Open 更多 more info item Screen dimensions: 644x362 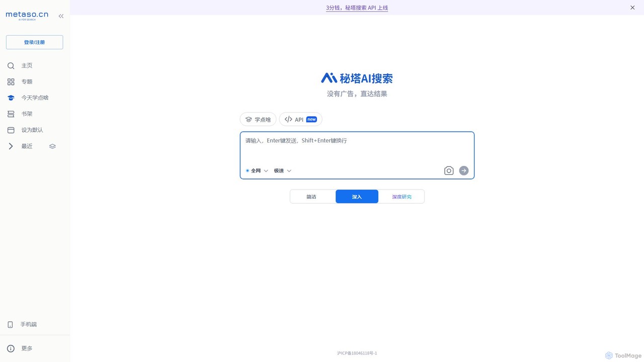click(27, 348)
